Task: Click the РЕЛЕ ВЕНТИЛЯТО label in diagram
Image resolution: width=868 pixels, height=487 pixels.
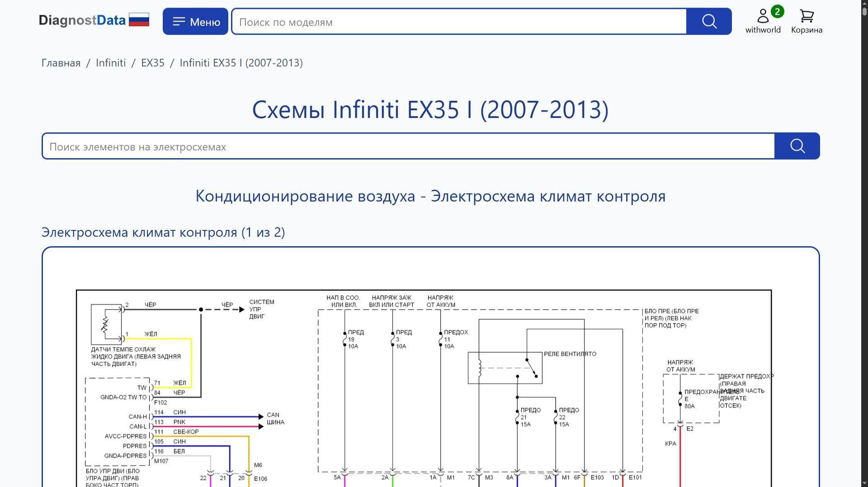Action: click(570, 354)
